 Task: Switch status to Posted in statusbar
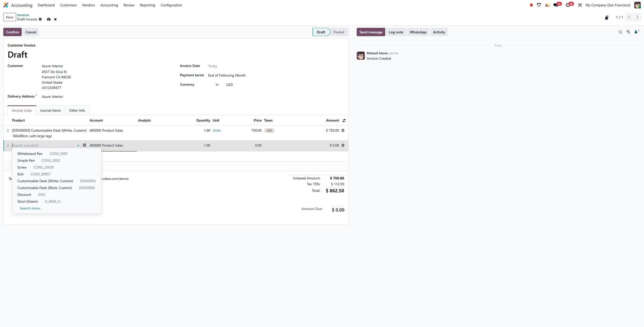(338, 32)
